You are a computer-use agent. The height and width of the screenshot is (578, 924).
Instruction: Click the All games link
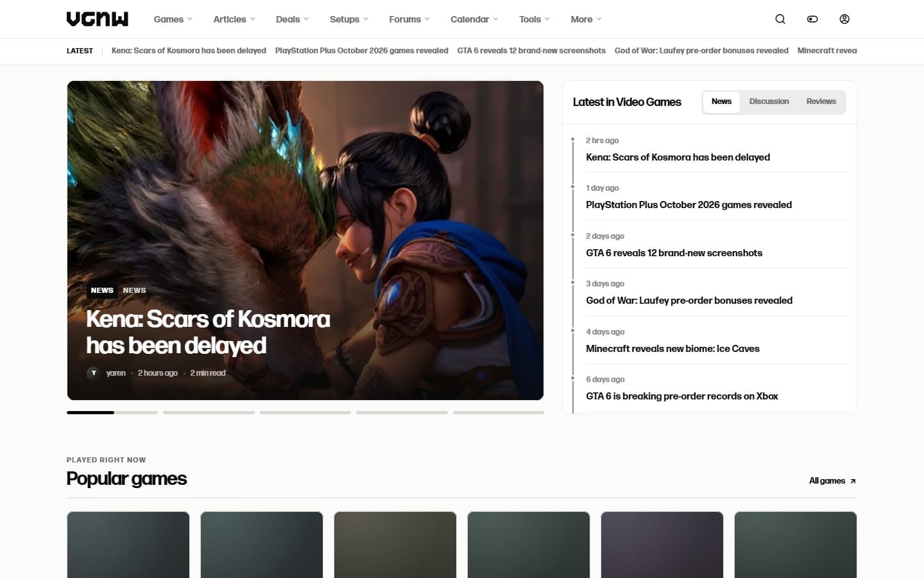pos(832,481)
